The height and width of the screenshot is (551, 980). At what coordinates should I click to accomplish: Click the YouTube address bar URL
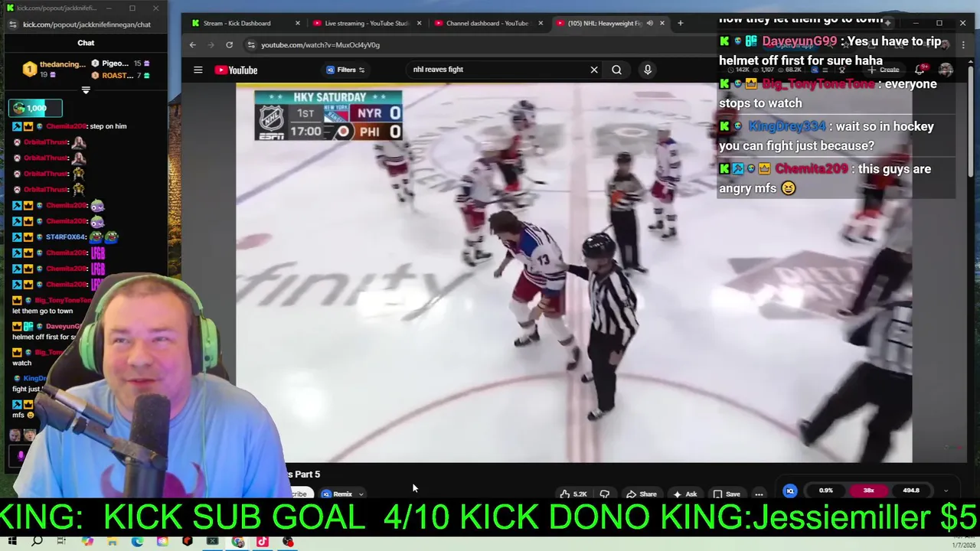click(x=320, y=45)
